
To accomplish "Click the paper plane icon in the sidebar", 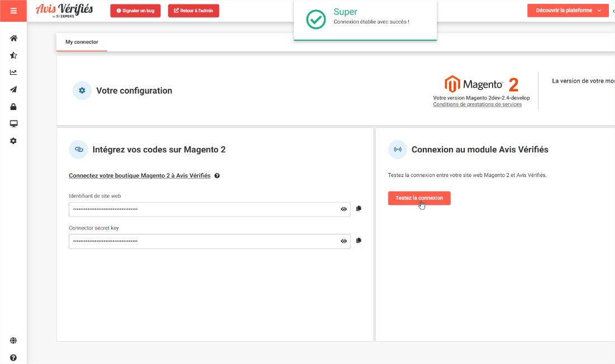I will coord(13,90).
